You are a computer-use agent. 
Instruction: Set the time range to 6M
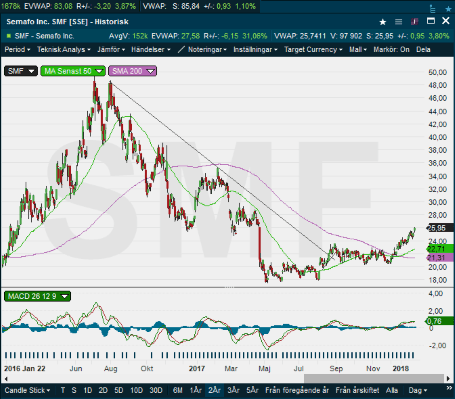178,390
